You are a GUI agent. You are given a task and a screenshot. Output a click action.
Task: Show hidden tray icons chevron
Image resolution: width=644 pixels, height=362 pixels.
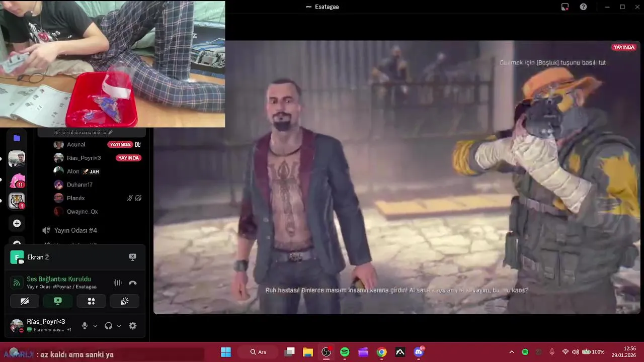coord(512,352)
